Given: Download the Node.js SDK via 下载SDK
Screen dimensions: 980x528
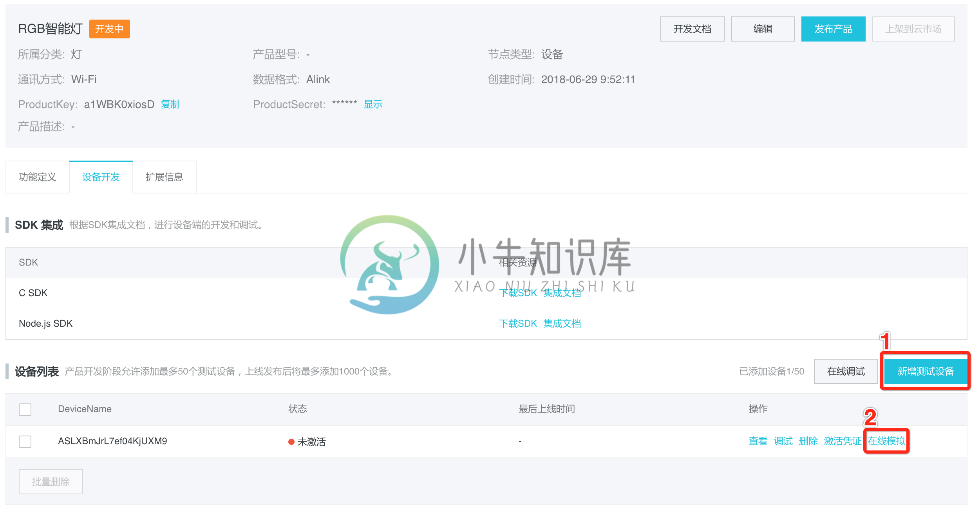Looking at the screenshot, I should pos(518,324).
